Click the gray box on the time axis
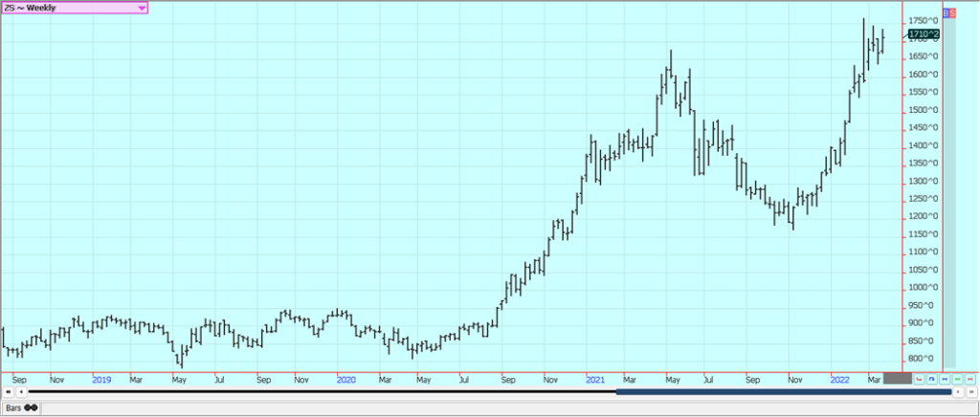This screenshot has height=417, width=980. coord(898,379)
